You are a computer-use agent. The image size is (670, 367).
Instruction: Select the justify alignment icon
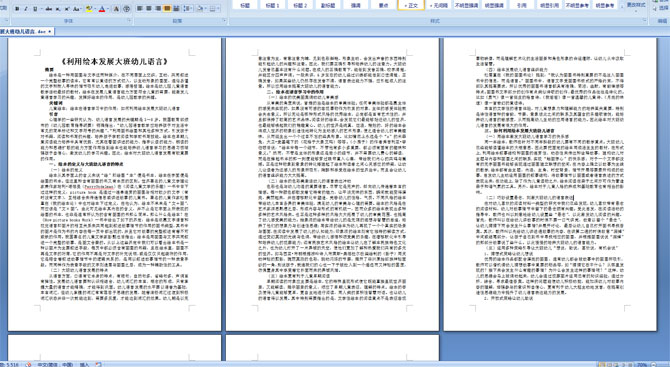click(167, 9)
